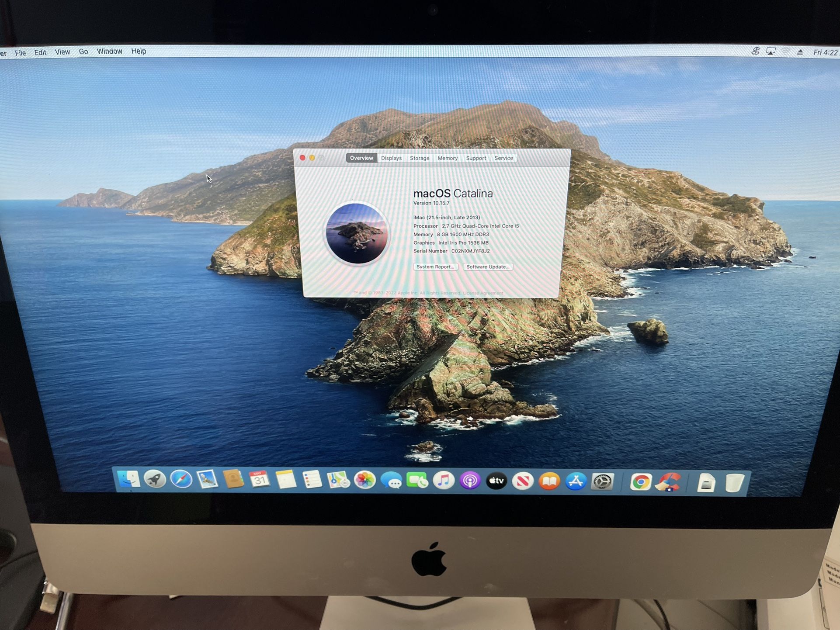
Task: Switch to the Support tab
Action: pyautogui.click(x=476, y=158)
